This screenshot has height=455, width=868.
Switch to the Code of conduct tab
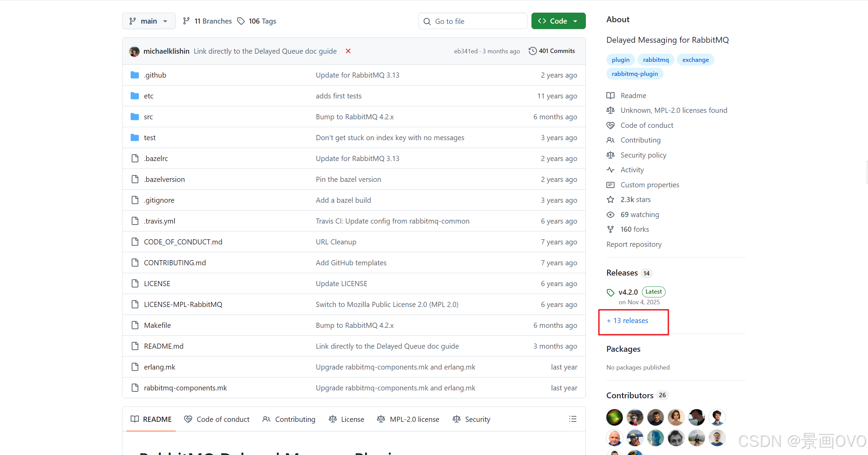[217, 419]
